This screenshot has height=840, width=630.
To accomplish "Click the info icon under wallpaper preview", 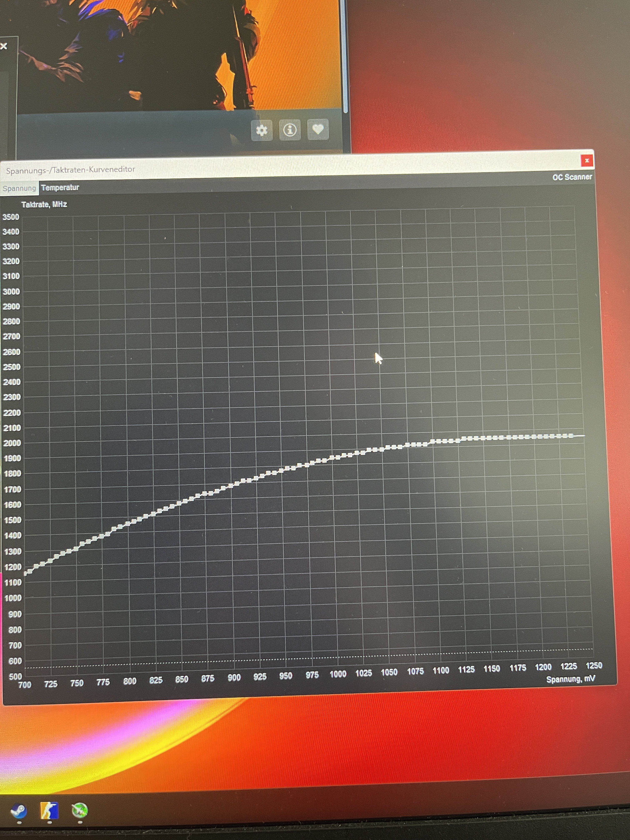I will 290,130.
